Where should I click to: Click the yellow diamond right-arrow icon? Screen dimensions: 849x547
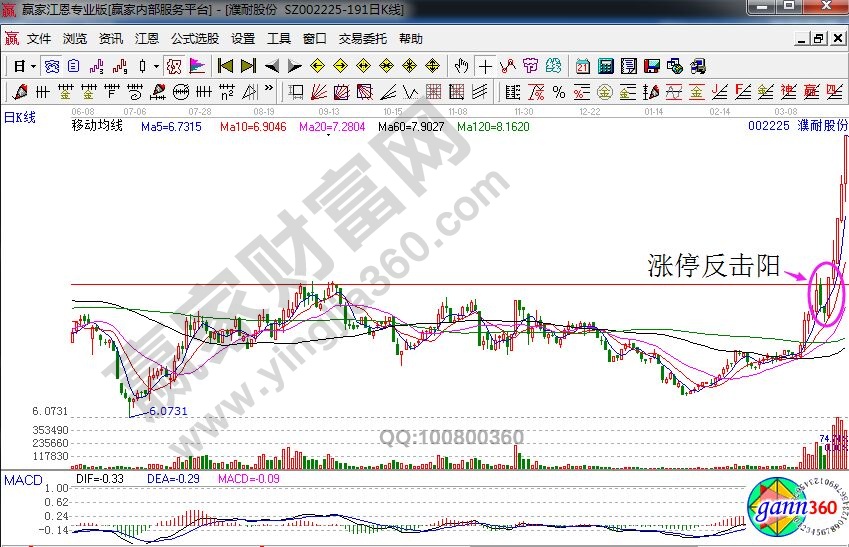(341, 66)
